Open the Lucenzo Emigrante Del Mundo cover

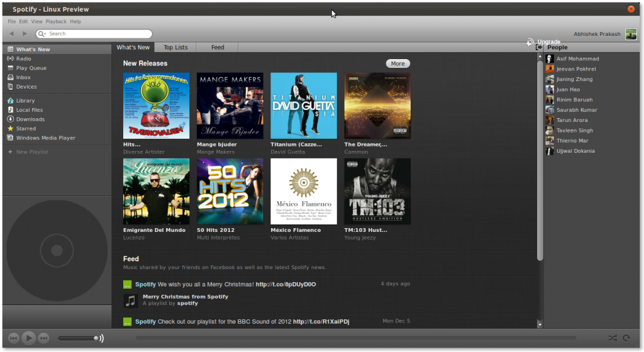[x=157, y=192]
